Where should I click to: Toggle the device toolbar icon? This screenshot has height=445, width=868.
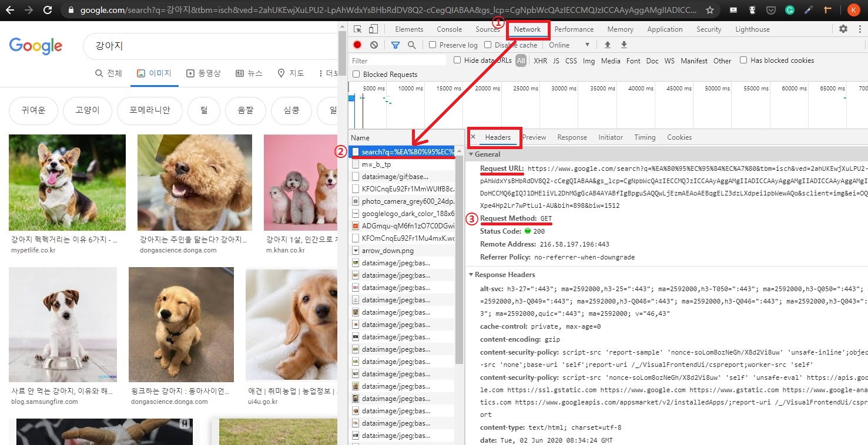373,29
